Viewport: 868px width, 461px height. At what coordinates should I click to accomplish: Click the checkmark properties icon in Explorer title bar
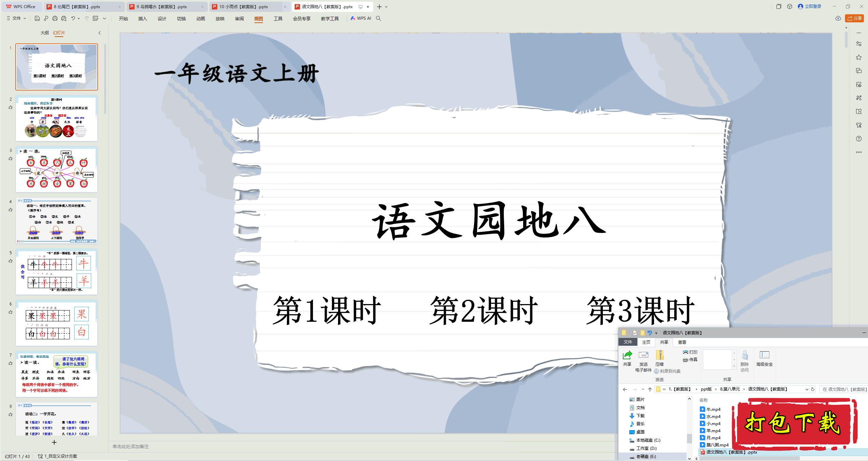(635, 333)
